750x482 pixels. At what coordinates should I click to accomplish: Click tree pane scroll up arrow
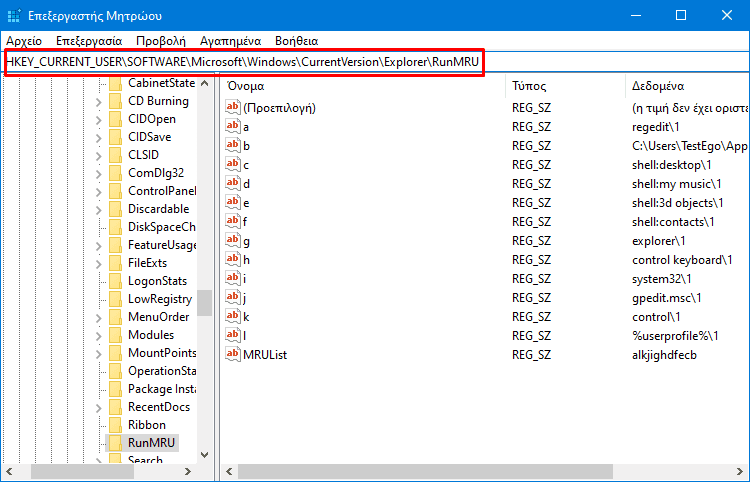[x=205, y=83]
